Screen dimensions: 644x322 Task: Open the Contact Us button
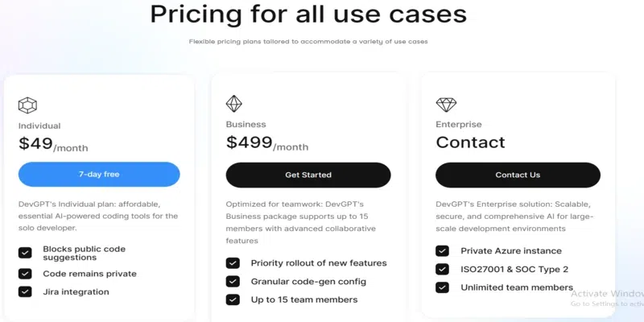point(518,175)
